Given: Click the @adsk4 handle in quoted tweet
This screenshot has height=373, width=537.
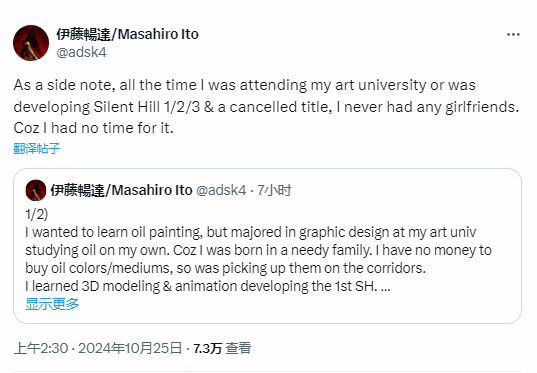Looking at the screenshot, I should [221, 190].
